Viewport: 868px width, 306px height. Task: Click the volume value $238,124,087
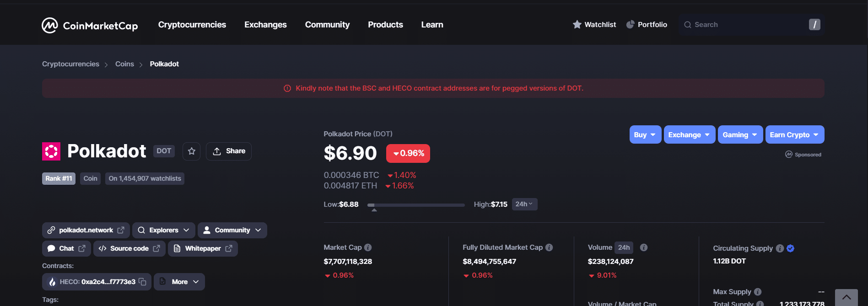pyautogui.click(x=611, y=262)
